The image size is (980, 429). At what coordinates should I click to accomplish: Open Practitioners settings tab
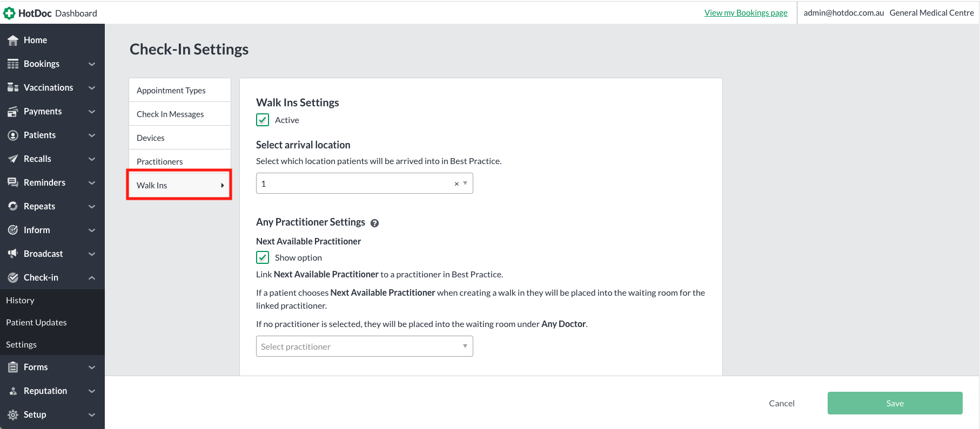(x=180, y=160)
